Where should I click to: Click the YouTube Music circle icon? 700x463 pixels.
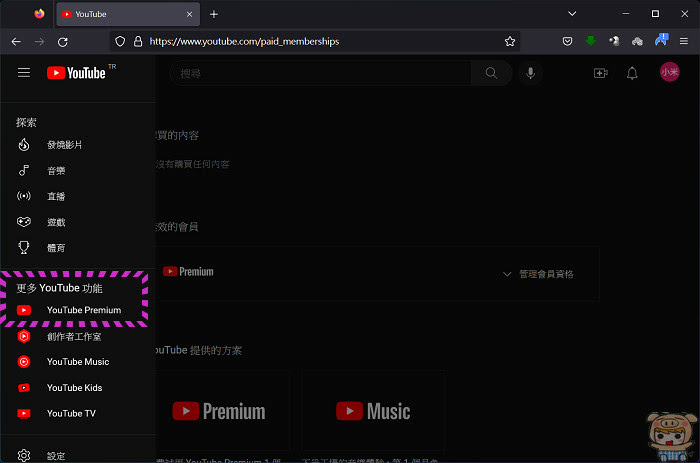coord(24,362)
